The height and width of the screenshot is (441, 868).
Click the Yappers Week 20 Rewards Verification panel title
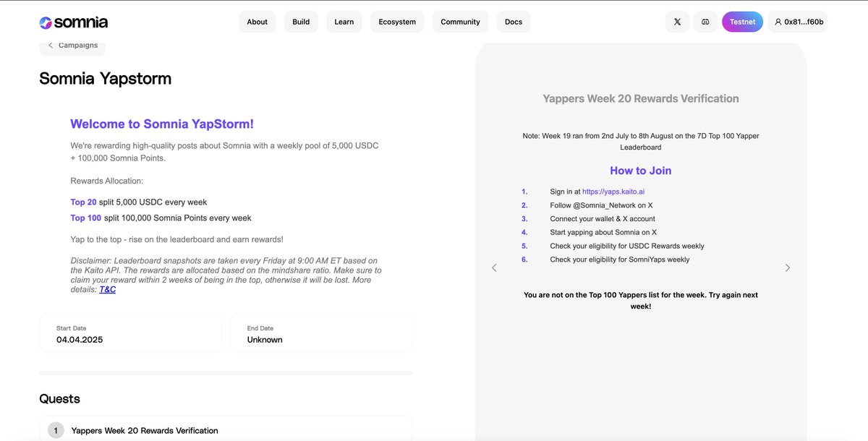tap(641, 98)
